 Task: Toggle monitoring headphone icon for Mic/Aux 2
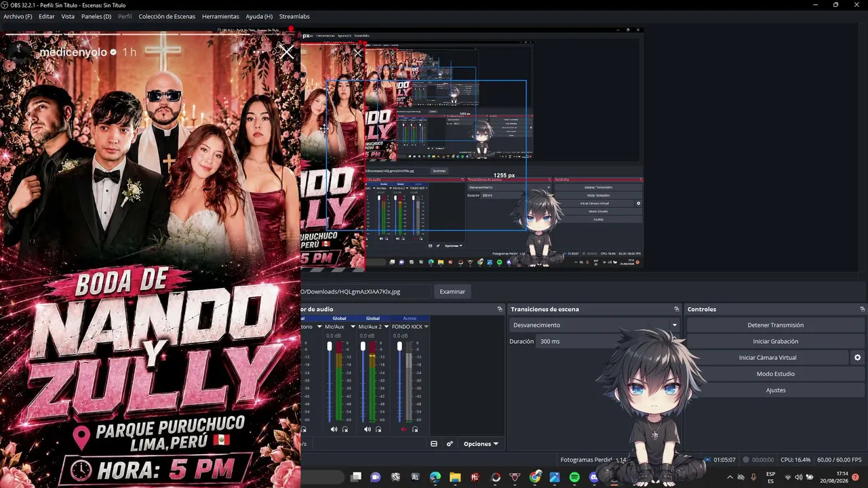tap(378, 429)
